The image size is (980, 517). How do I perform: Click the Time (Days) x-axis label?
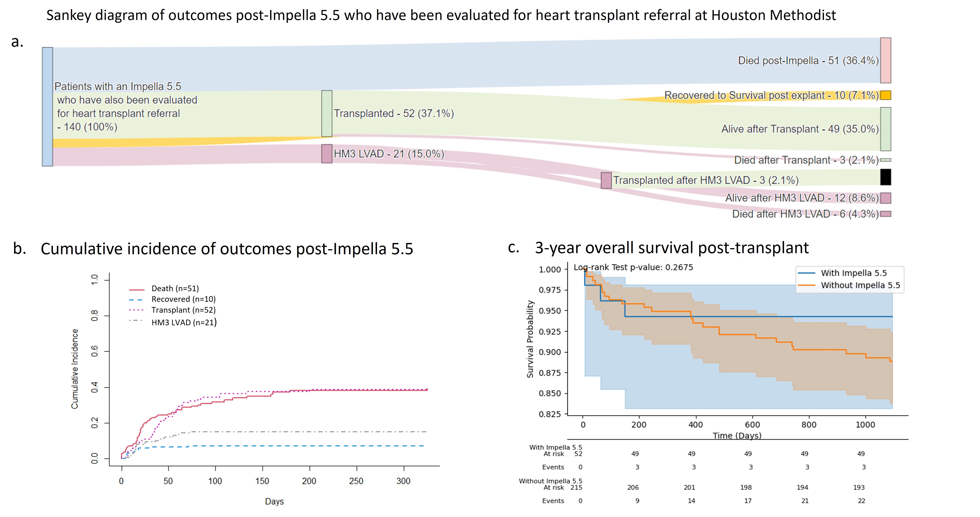(x=737, y=435)
